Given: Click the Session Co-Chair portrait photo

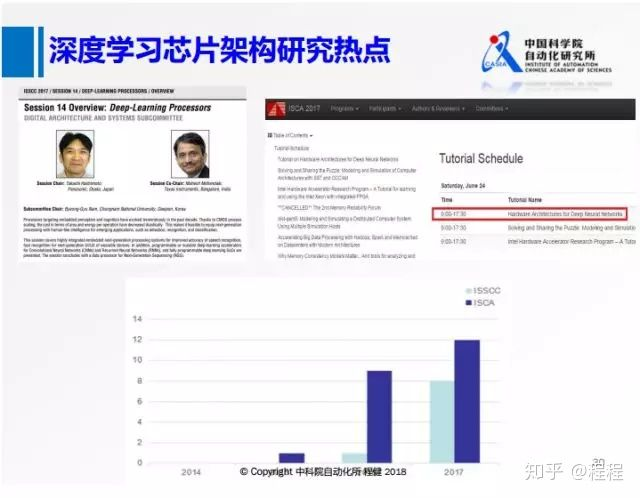Looking at the screenshot, I should coord(190,154).
